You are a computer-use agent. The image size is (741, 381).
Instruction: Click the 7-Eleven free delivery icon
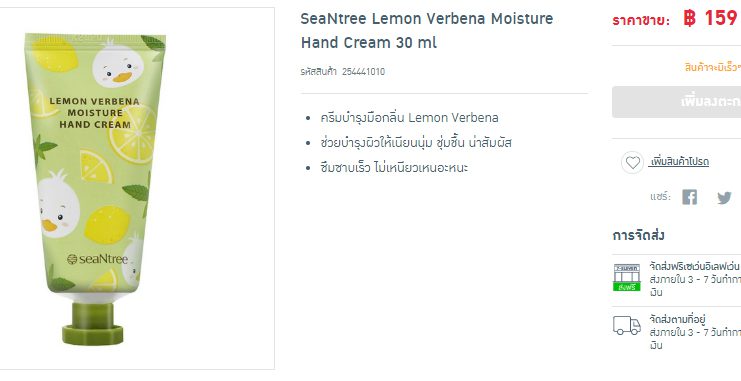[627, 277]
